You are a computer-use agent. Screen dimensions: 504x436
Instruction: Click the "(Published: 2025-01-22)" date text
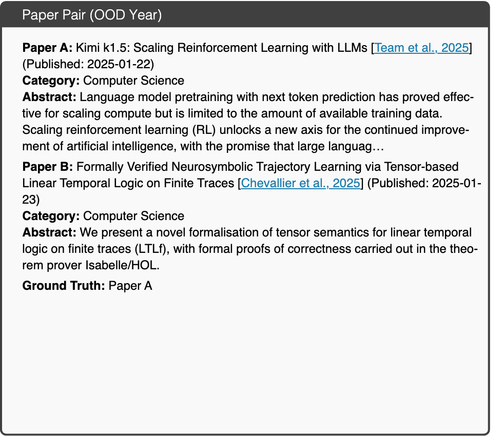(x=88, y=64)
